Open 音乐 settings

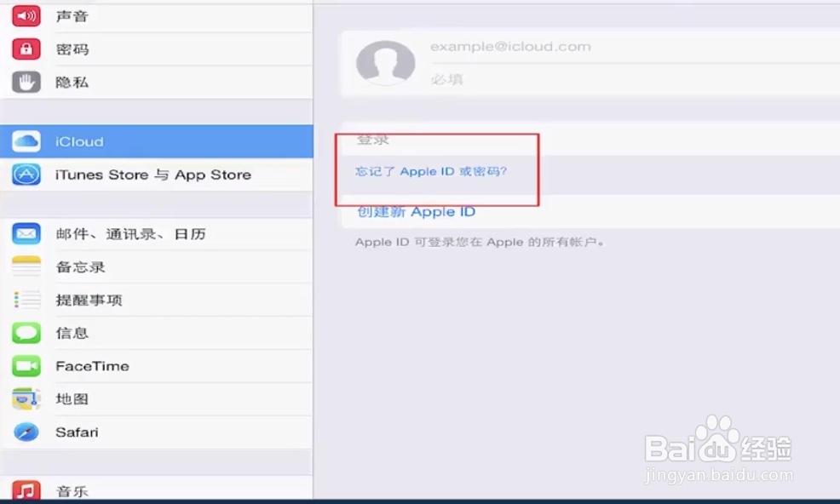[157, 489]
